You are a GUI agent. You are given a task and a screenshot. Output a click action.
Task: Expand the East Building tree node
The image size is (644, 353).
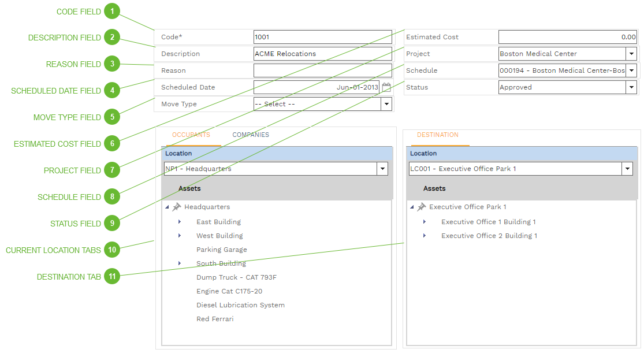point(180,222)
